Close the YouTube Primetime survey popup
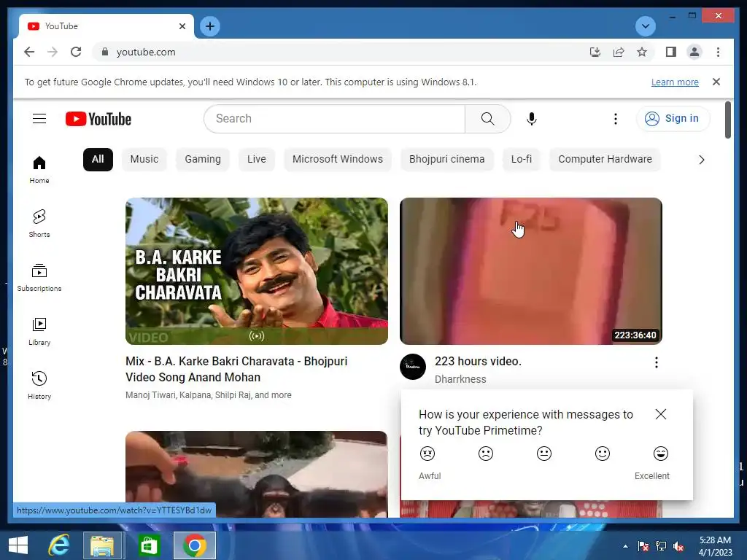This screenshot has height=560, width=747. pos(660,414)
